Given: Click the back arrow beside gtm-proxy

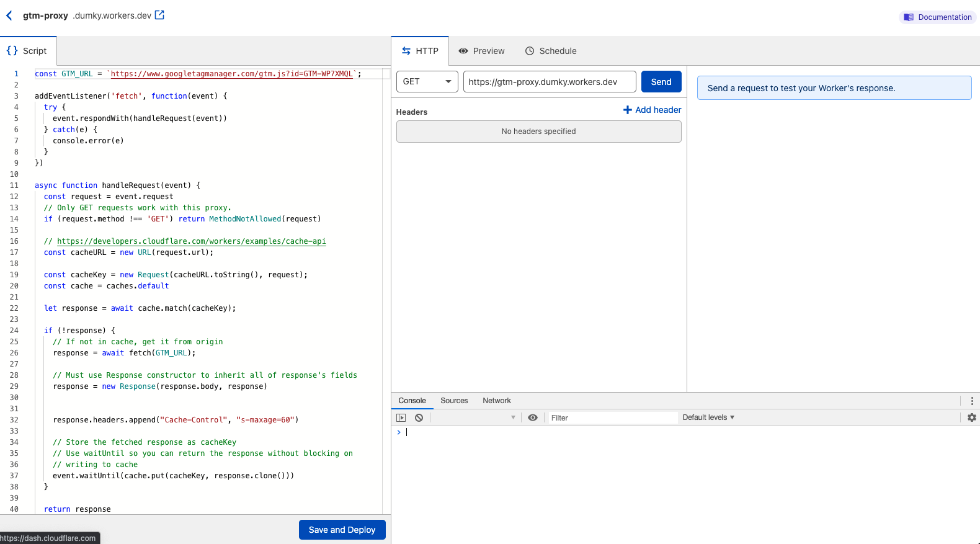Looking at the screenshot, I should pos(9,16).
